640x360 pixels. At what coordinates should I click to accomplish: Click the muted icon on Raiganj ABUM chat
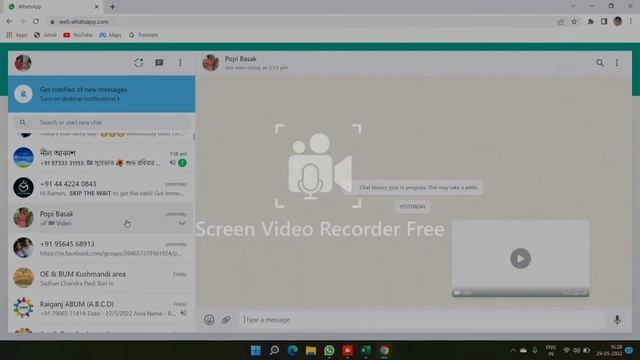(x=183, y=313)
